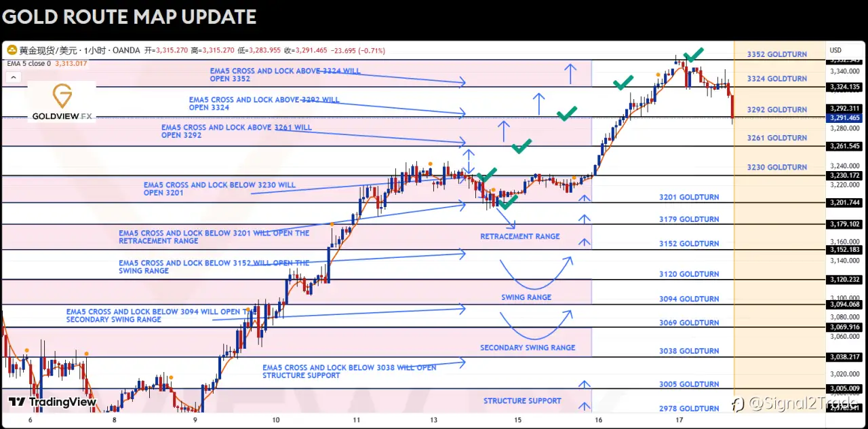Select the 3069 GOLDTURN label
Image resolution: width=868 pixels, height=429 pixels.
(689, 323)
